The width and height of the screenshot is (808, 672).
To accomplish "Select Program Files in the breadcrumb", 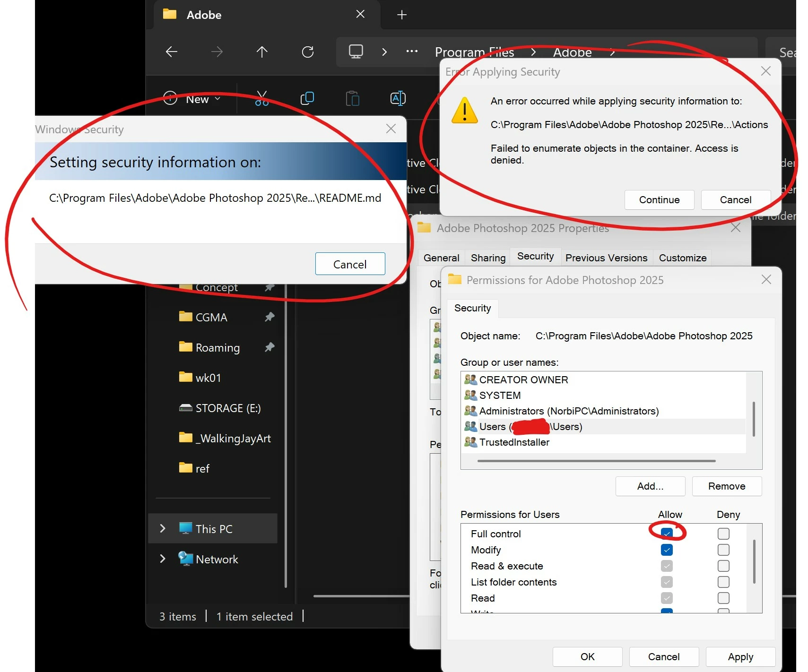I will click(474, 52).
